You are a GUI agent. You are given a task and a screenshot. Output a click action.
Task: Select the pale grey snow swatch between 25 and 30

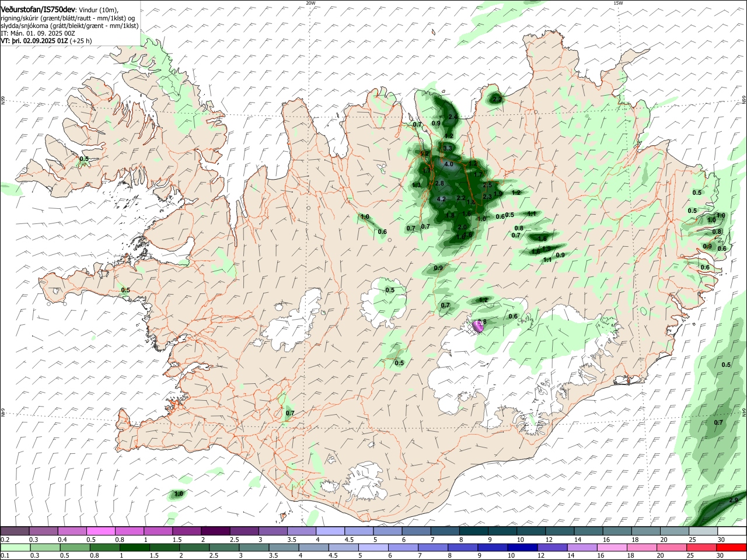tap(703, 531)
